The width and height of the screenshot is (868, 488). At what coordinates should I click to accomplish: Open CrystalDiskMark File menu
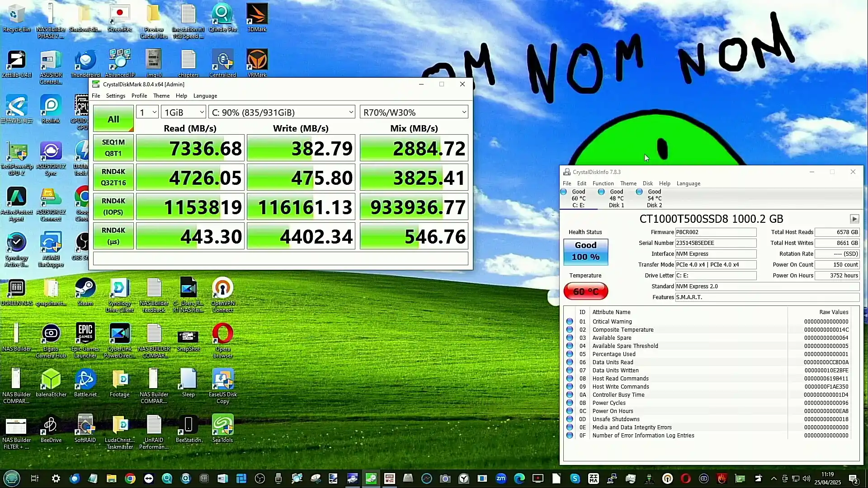pyautogui.click(x=96, y=96)
